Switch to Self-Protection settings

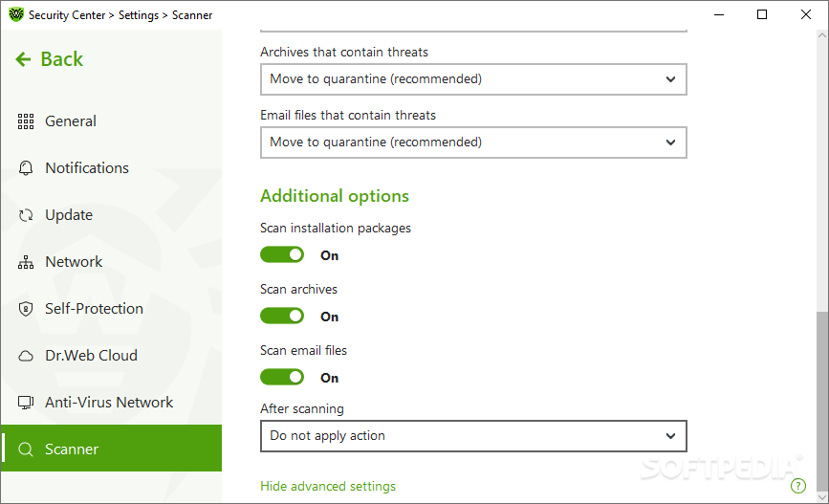(111, 309)
